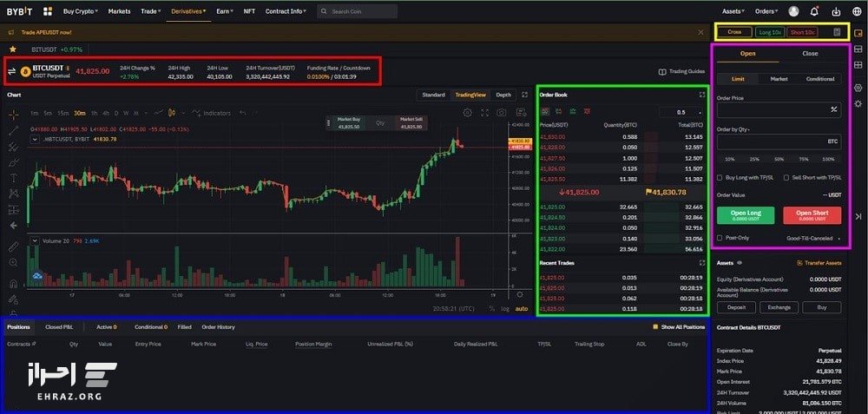Screen dimensions: 868x414
Task: Select the candlestick chart style icon
Action: 172,113
